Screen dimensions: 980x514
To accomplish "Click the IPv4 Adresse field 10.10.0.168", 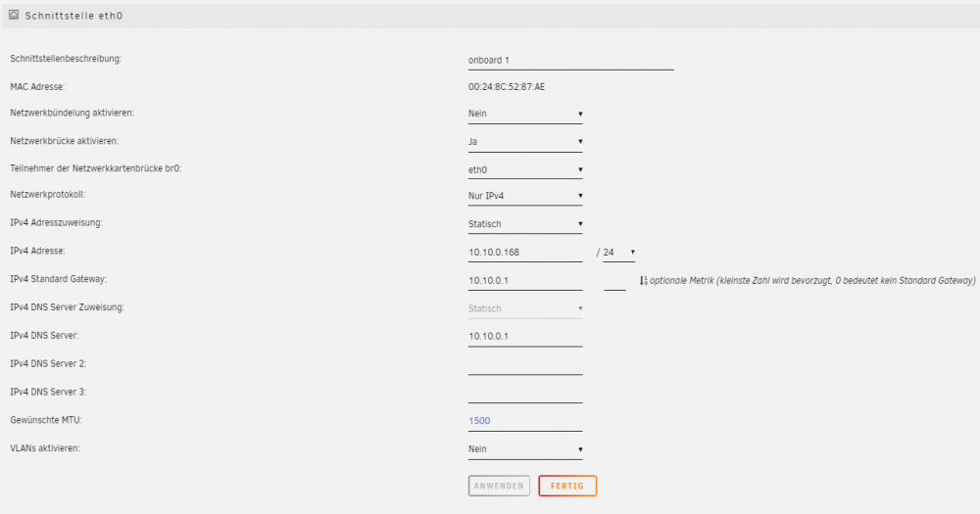I will tap(525, 253).
